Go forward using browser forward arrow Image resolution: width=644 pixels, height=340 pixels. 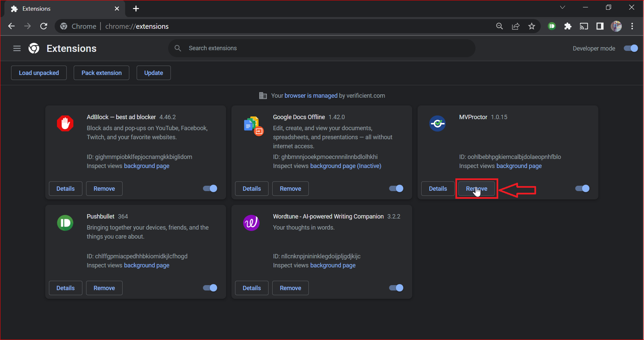click(x=27, y=26)
